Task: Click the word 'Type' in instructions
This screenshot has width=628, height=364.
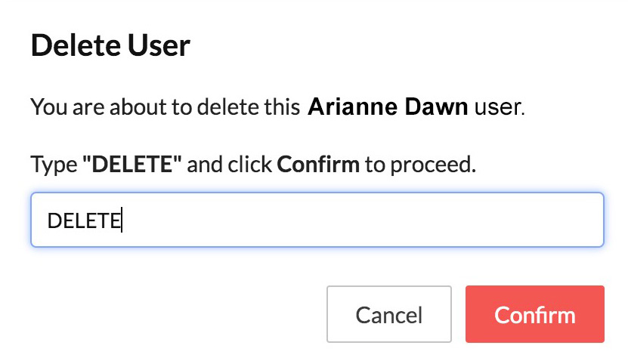Action: [54, 165]
